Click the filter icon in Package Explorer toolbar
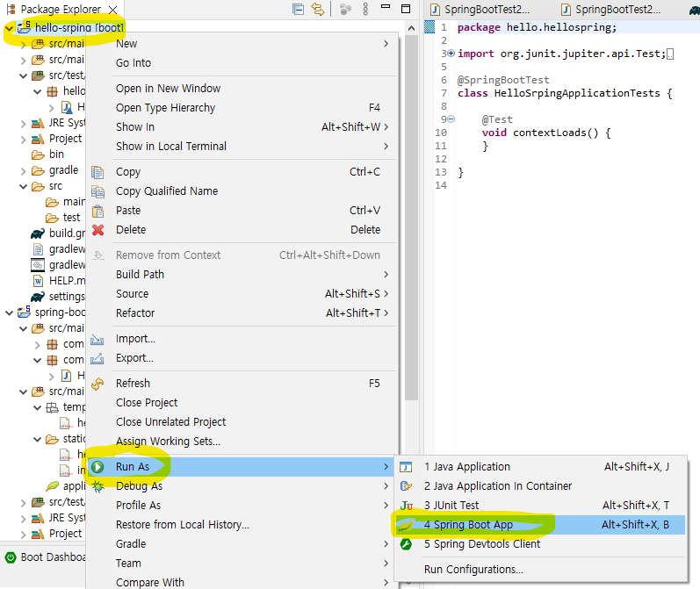The width and height of the screenshot is (700, 589). click(345, 9)
